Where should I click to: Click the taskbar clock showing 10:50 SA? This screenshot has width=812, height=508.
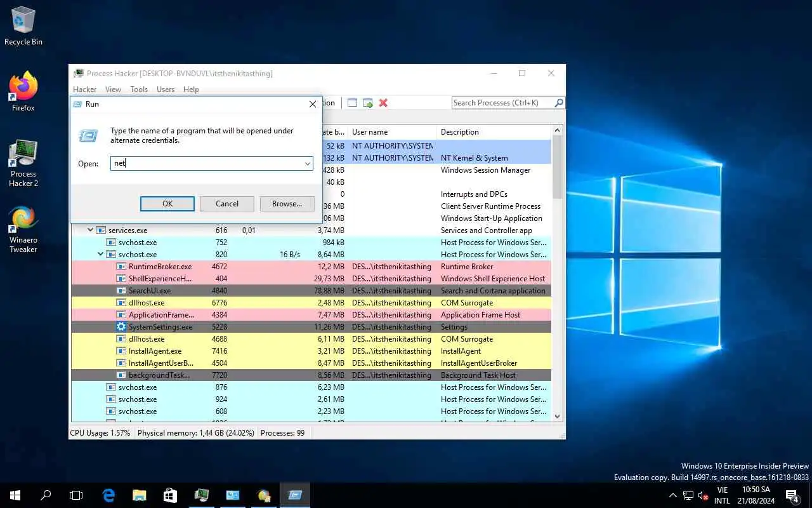click(x=756, y=495)
